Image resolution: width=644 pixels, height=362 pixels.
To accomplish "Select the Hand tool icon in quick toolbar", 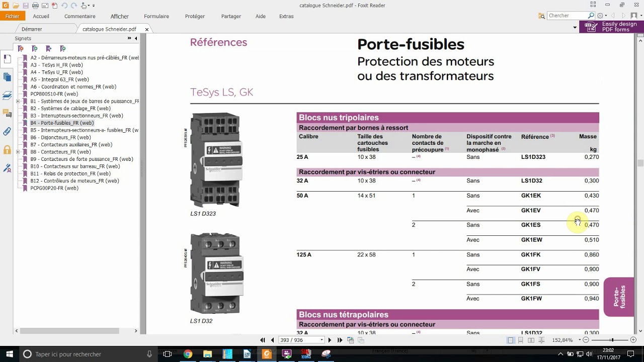I will click(84, 6).
